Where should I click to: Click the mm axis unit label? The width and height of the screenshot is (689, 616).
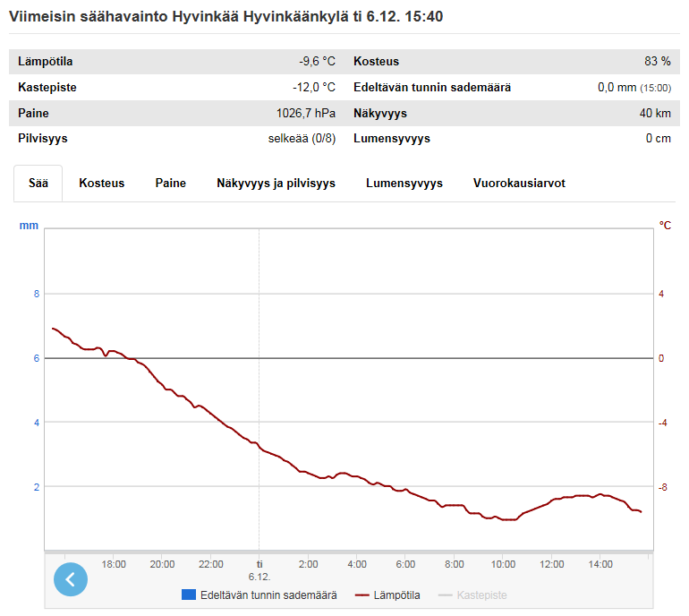tap(29, 226)
